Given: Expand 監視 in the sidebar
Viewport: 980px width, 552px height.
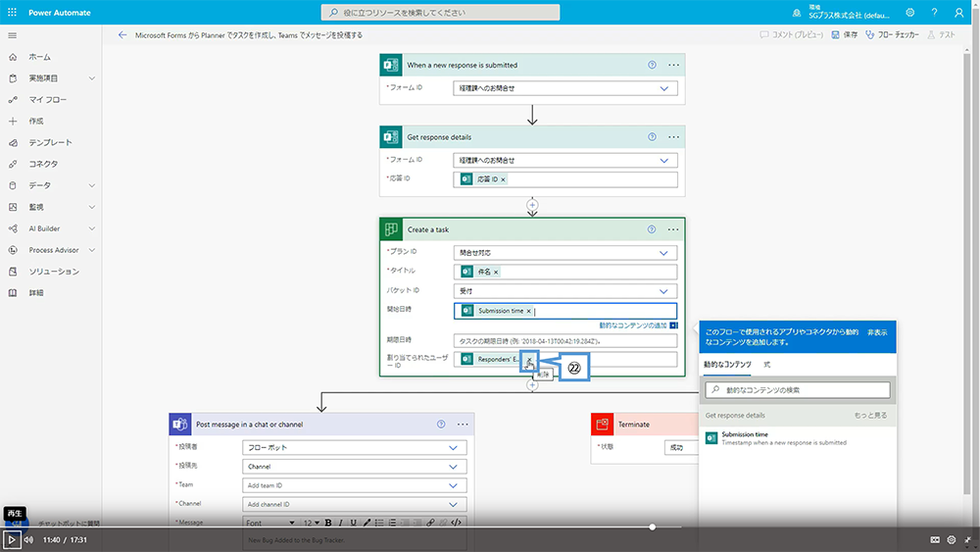Looking at the screenshot, I should click(x=92, y=207).
